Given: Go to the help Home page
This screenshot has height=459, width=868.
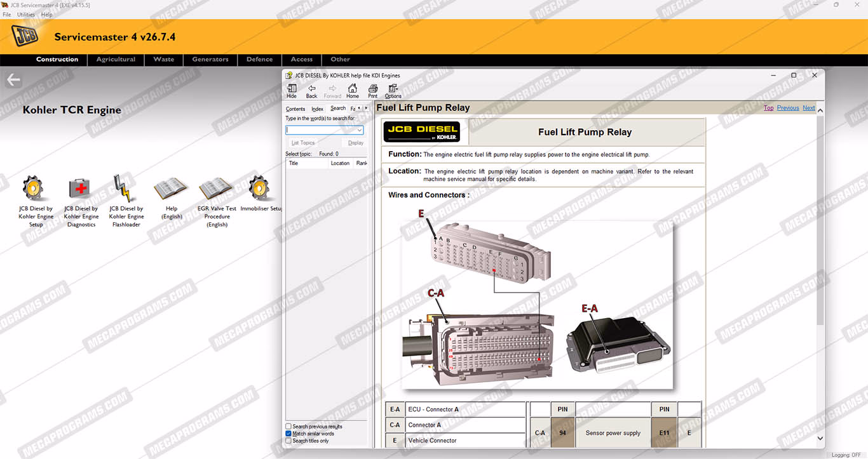Looking at the screenshot, I should tap(353, 91).
